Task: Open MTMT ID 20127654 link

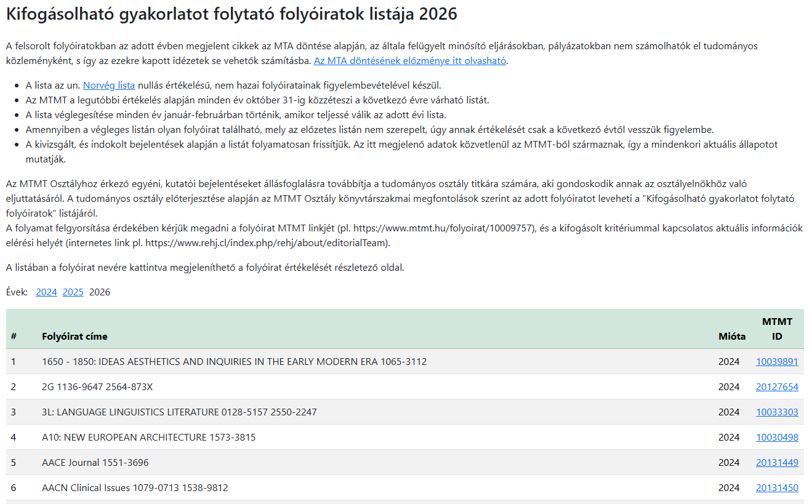Action: click(x=777, y=386)
